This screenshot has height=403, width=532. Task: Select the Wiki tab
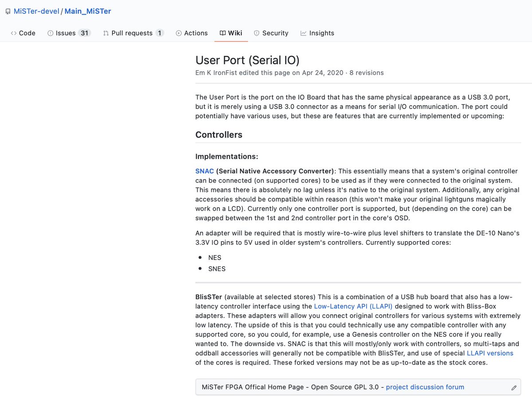231,33
